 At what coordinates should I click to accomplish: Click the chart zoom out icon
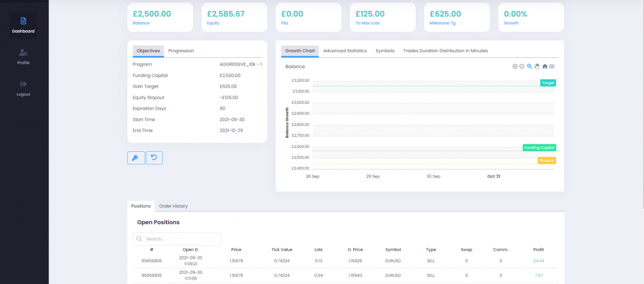coord(522,66)
